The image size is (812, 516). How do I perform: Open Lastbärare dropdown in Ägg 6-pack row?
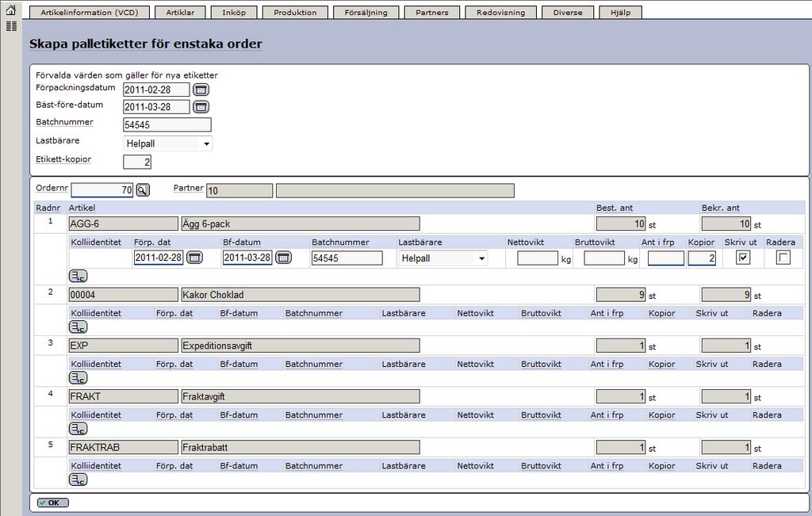[442, 258]
